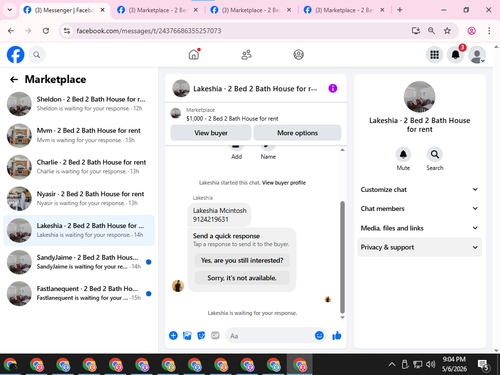Expand the Customize chat section
Viewport: 500px width, 375px height.
(x=419, y=189)
